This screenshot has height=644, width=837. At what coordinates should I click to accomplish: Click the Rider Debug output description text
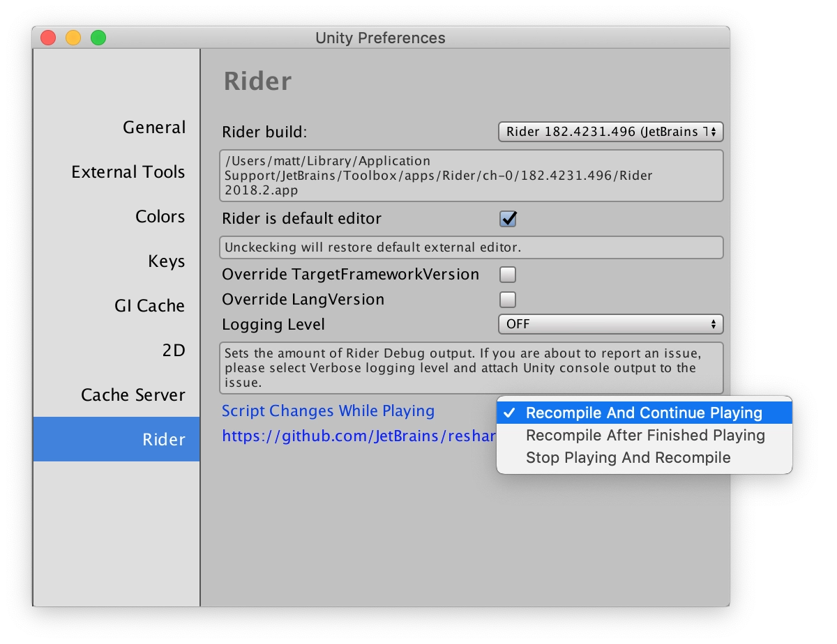click(472, 368)
